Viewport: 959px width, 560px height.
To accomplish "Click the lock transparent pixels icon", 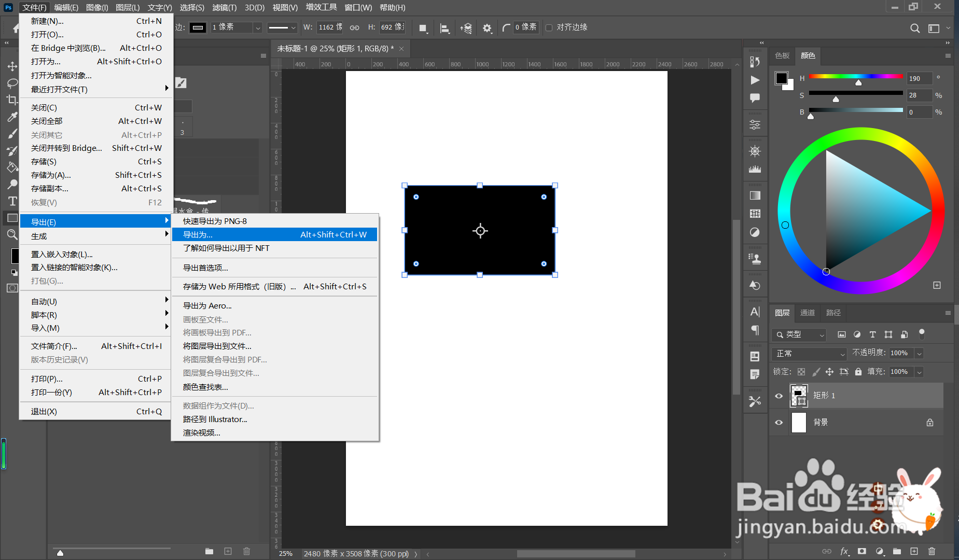I will 801,372.
